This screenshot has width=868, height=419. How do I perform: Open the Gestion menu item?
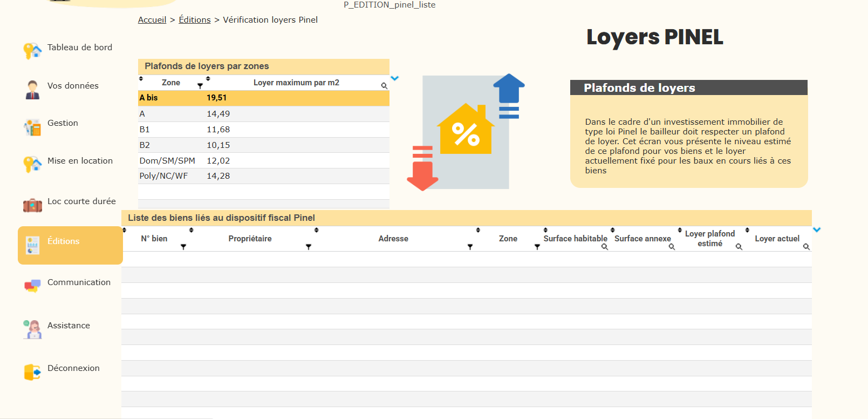click(63, 123)
